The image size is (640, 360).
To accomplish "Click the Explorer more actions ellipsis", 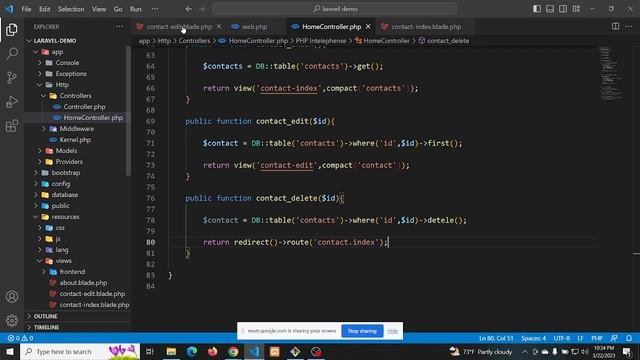I will [119, 27].
